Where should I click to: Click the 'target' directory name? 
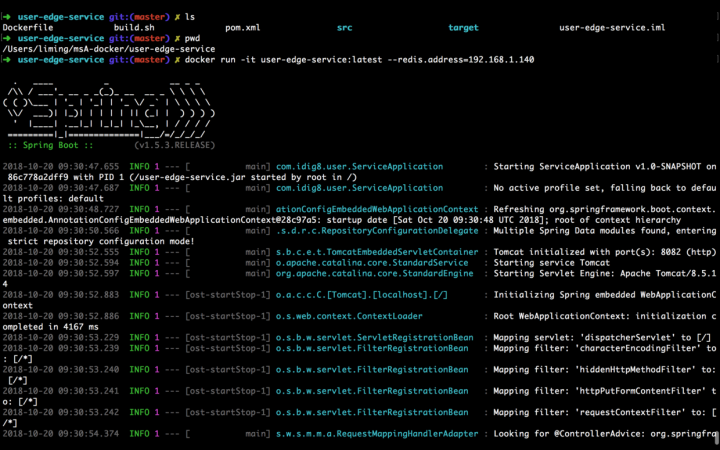463,28
